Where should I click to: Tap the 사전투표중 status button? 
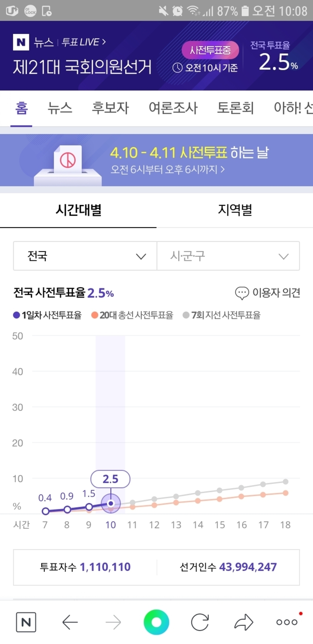210,50
